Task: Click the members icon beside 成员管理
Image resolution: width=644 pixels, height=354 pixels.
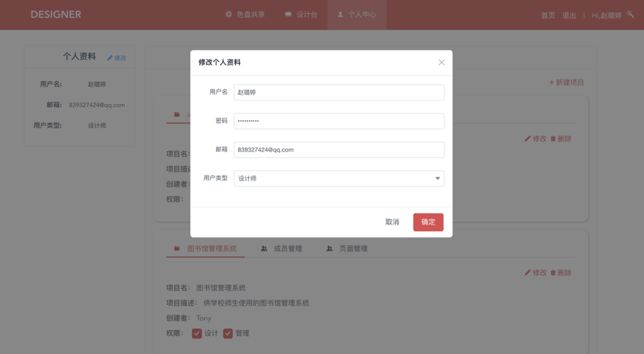Action: pos(264,248)
